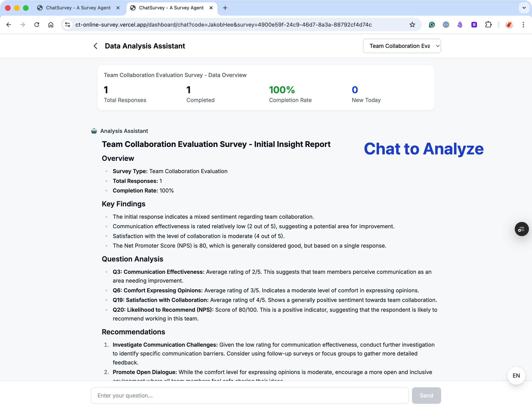Viewport: 532px width, 410px height.
Task: Click the EN language button
Action: pos(516,375)
